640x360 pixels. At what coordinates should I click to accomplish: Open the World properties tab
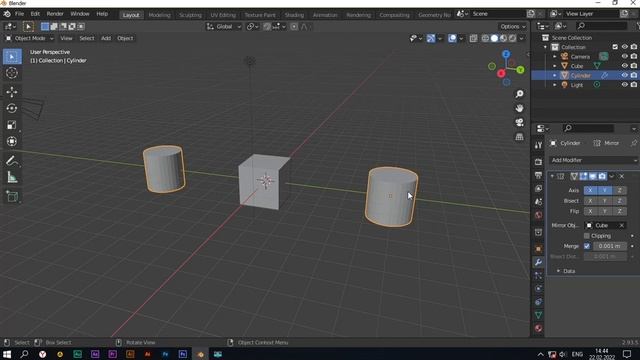pyautogui.click(x=538, y=215)
